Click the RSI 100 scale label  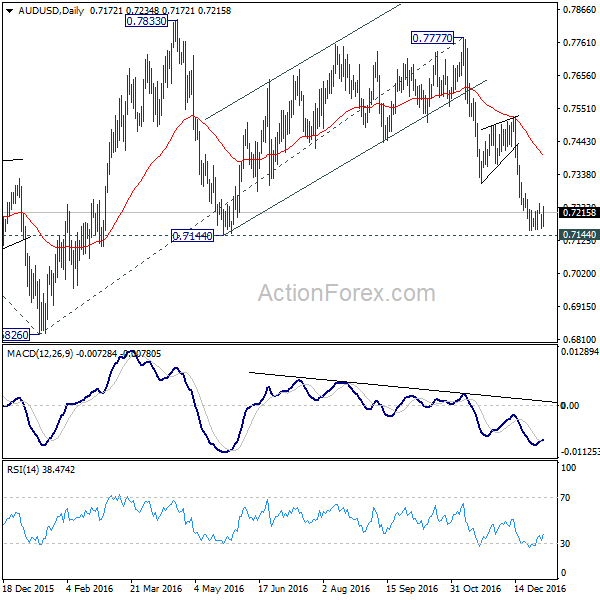pyautogui.click(x=568, y=468)
